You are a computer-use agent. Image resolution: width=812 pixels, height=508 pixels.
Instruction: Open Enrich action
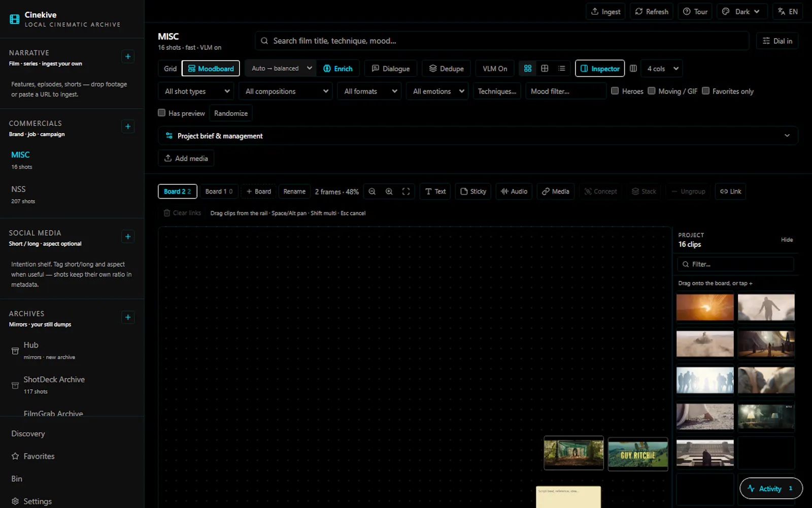(338, 69)
